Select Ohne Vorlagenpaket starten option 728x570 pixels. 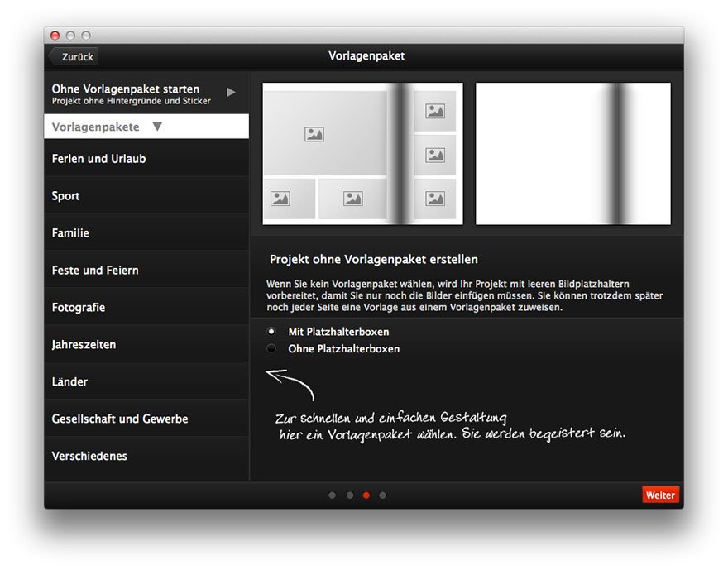(x=146, y=93)
